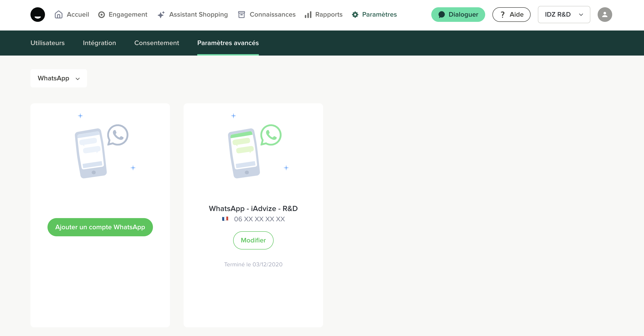This screenshot has height=336, width=644.
Task: Click the Modifier button
Action: point(253,240)
